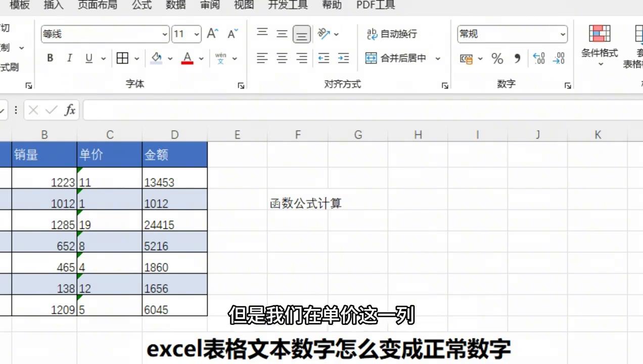The height and width of the screenshot is (364, 643).
Task: Switch to 数据 ribbon tab
Action: click(x=176, y=5)
